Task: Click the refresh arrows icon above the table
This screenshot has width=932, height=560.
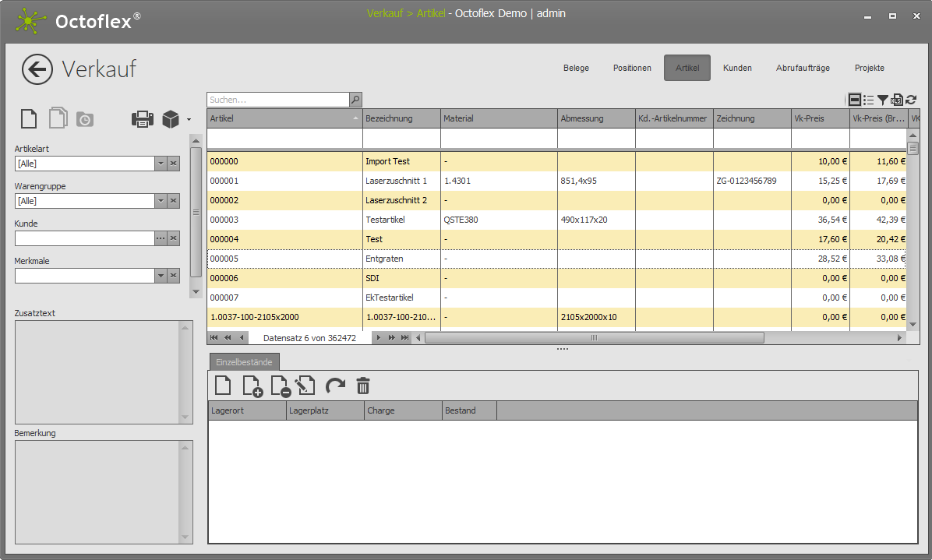Action: click(911, 100)
